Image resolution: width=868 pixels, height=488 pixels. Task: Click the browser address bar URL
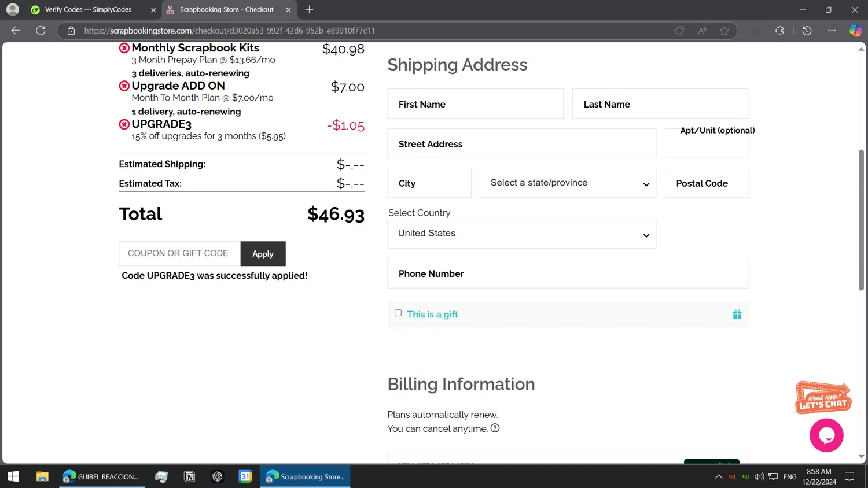click(230, 31)
